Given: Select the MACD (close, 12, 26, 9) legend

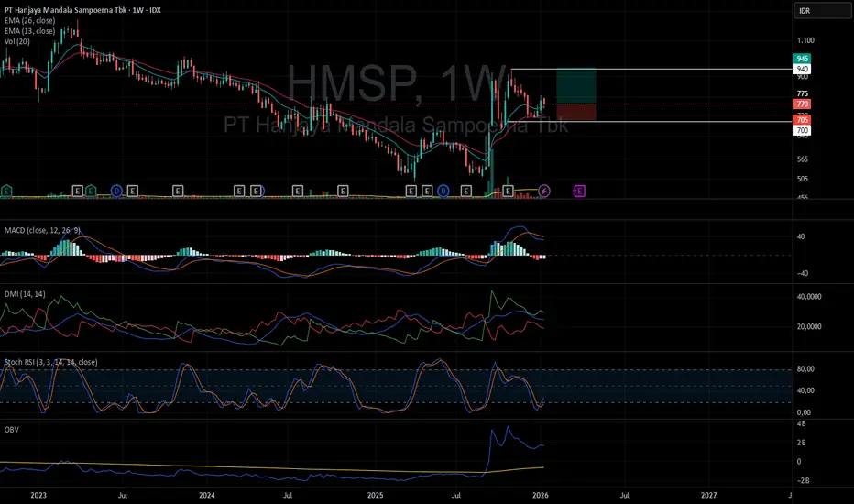Looking at the screenshot, I should click(x=42, y=231).
